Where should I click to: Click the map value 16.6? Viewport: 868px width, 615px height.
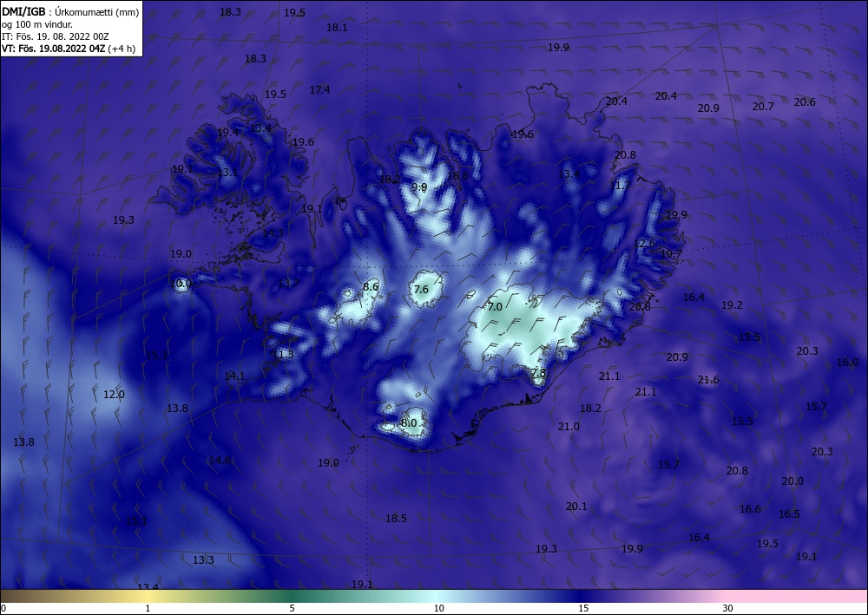coord(750,509)
